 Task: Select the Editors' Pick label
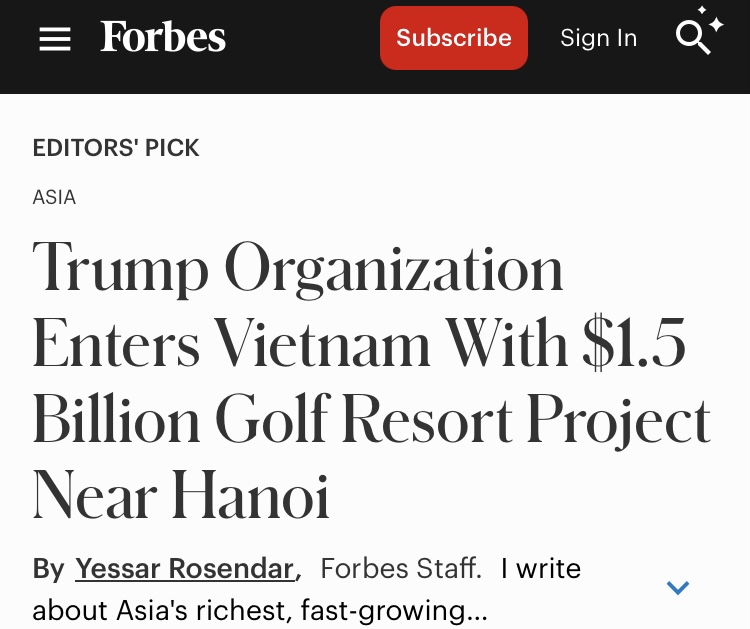(x=116, y=148)
